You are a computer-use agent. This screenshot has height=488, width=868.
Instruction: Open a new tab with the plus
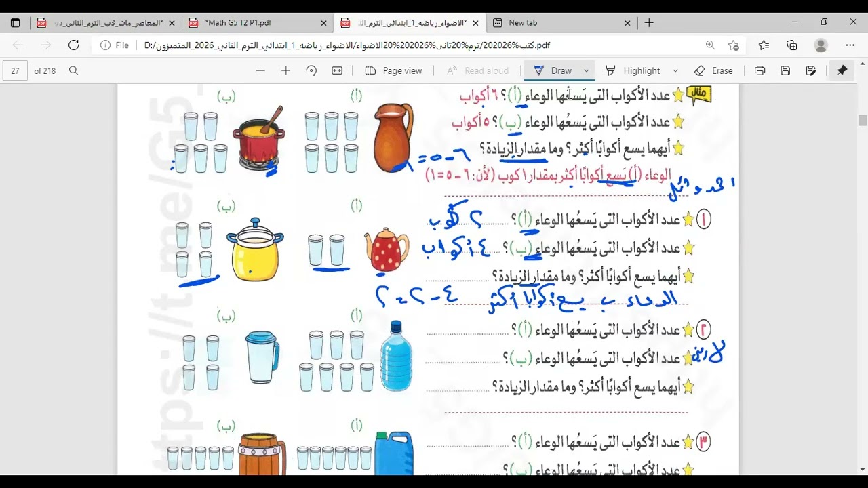pyautogui.click(x=649, y=22)
